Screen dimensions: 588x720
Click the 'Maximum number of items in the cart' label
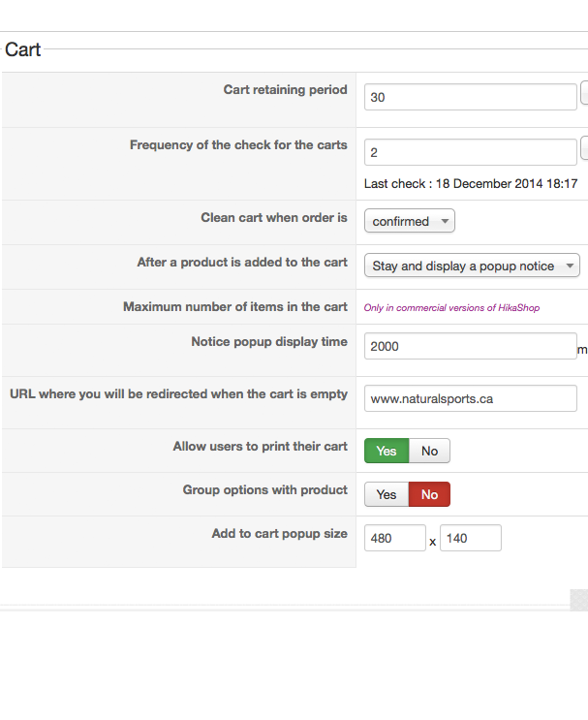(234, 306)
